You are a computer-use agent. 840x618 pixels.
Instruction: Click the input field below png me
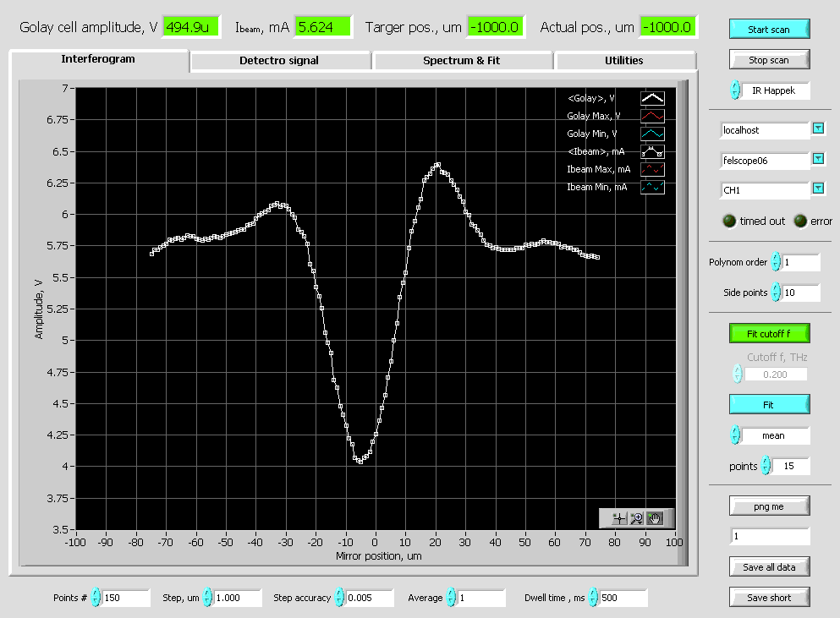(771, 536)
